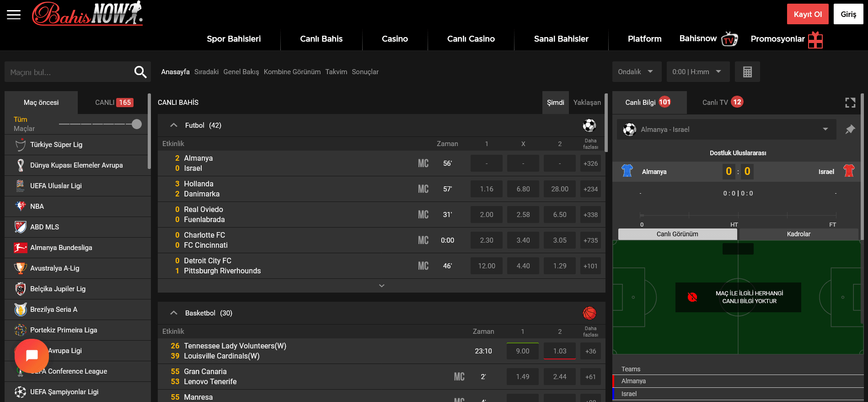Switch to CANLI 165 tab
The height and width of the screenshot is (402, 868).
coord(114,103)
